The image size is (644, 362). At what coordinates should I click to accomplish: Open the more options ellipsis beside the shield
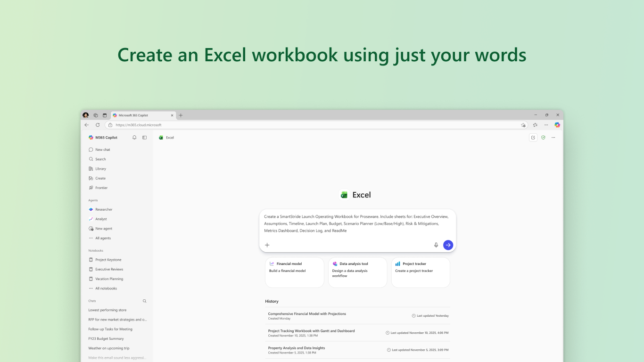(x=553, y=138)
